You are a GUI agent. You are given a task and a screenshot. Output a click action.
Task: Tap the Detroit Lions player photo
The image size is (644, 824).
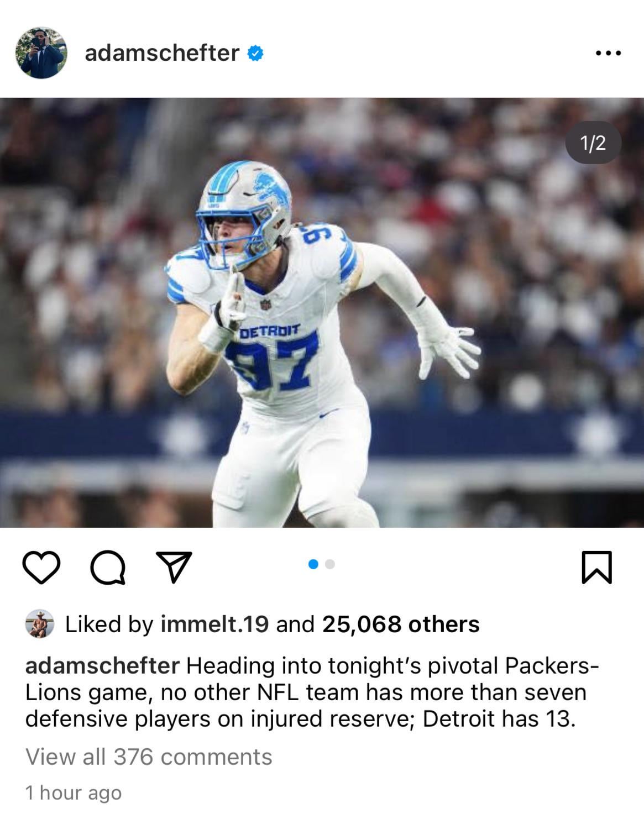tap(322, 313)
